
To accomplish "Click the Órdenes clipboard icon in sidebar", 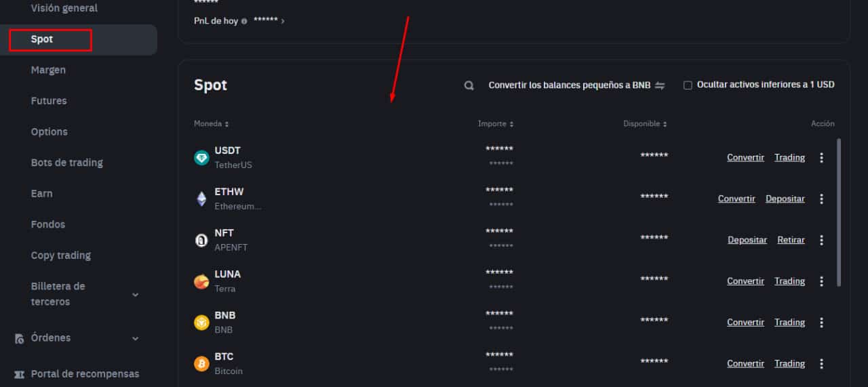I will tap(20, 338).
